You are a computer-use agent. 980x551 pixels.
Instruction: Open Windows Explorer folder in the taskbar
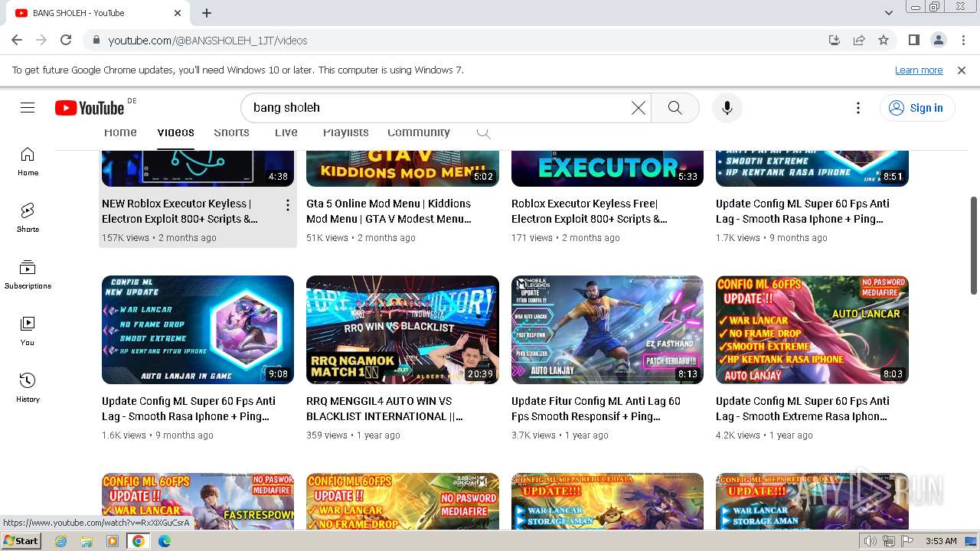pyautogui.click(x=87, y=541)
